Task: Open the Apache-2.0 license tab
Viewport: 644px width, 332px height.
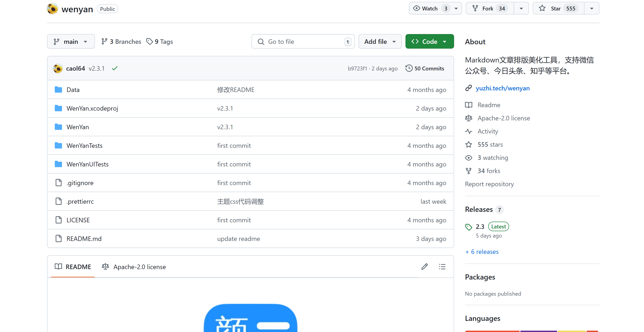Action: pyautogui.click(x=134, y=267)
